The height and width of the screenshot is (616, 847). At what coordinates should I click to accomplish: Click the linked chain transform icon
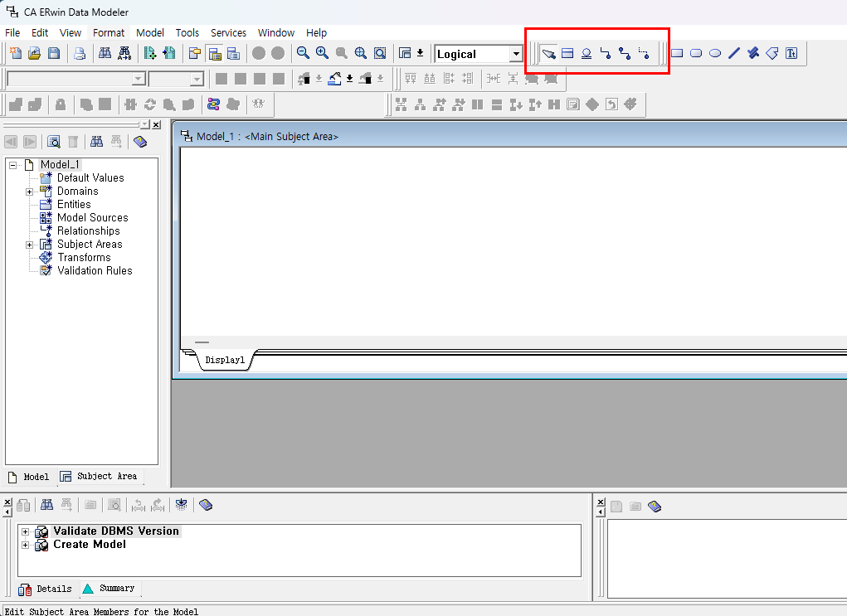(x=214, y=104)
